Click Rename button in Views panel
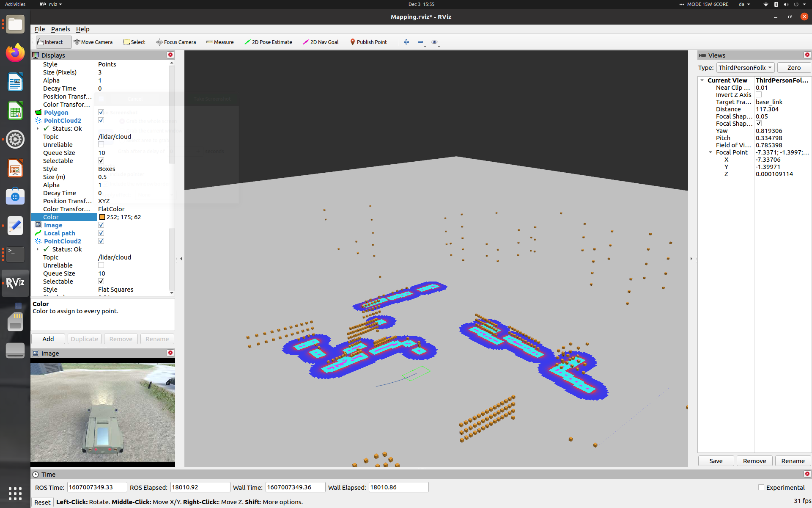This screenshot has height=508, width=812. (x=793, y=461)
